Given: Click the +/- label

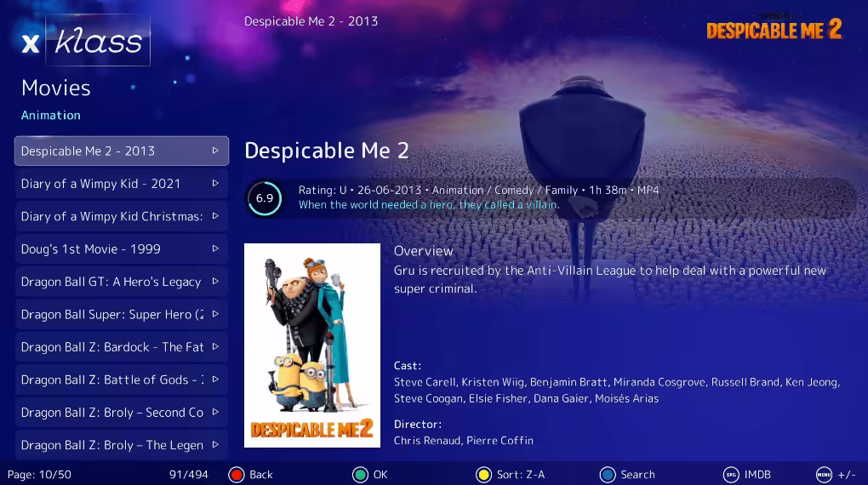Looking at the screenshot, I should point(847,475).
